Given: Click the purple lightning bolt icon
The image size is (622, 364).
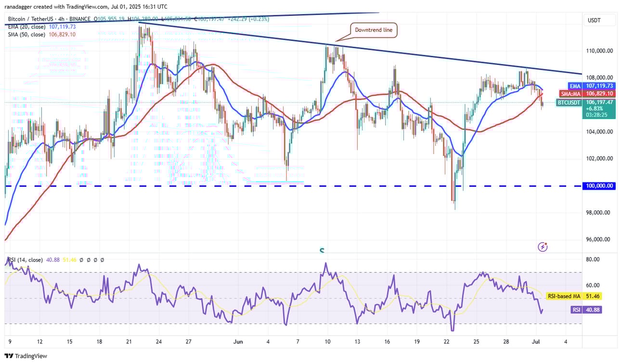Looking at the screenshot, I should tap(543, 247).
